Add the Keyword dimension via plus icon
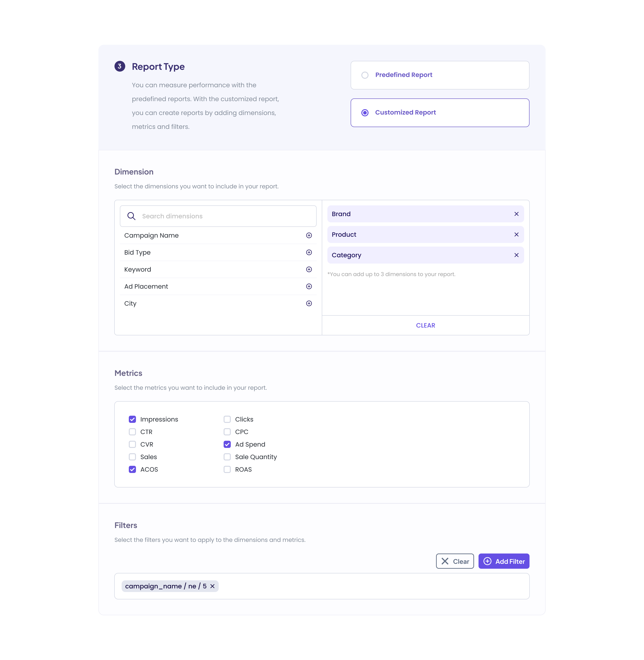 (309, 269)
